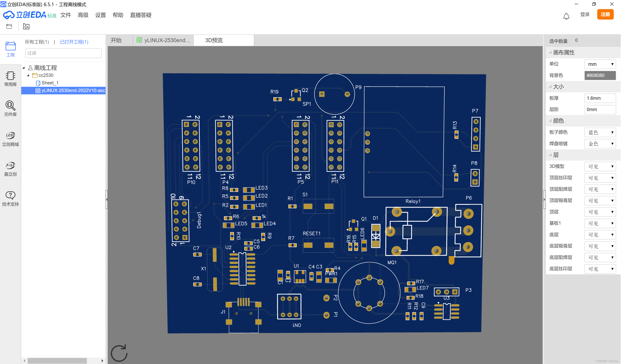This screenshot has height=364, width=621.
Task: Switch to the yLINUX-2530end PCB tab
Action: click(x=163, y=40)
